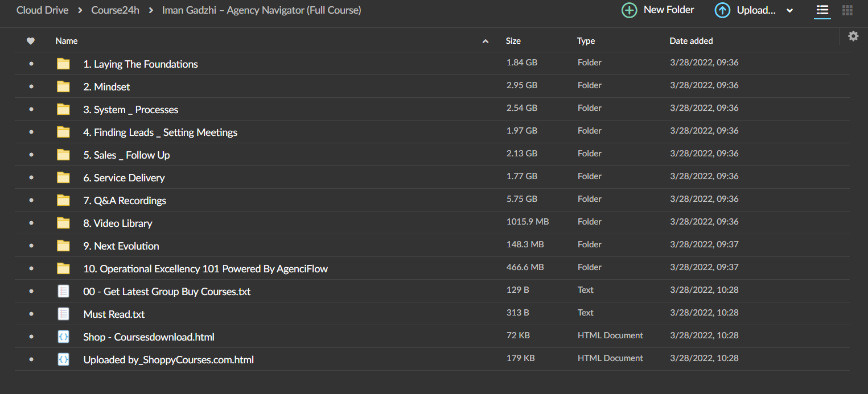Screen dimensions: 868x394
Task: Click the New Folder button label
Action: 669,10
